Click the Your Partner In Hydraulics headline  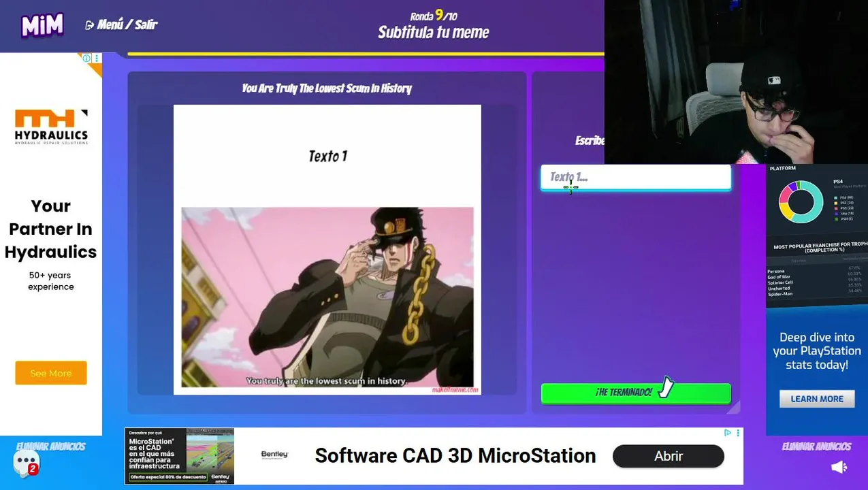[x=51, y=229]
